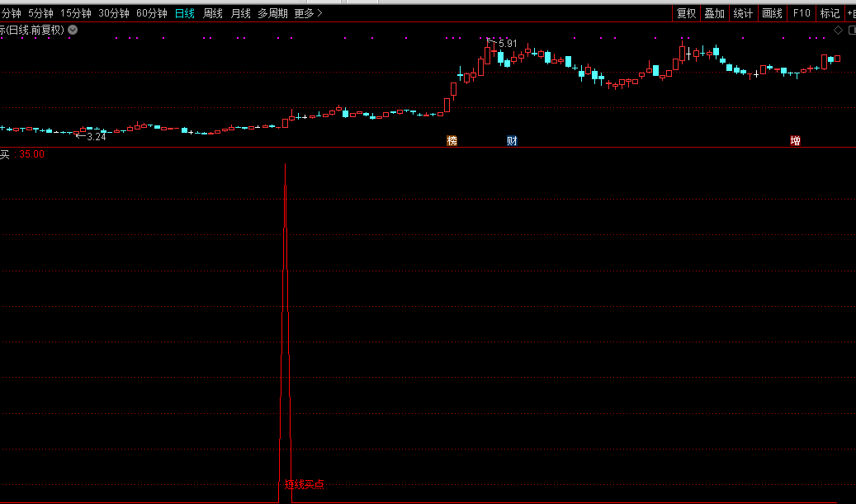This screenshot has height=504, width=856.
Task: Click the 短线买点 signal label
Action: pos(304,484)
